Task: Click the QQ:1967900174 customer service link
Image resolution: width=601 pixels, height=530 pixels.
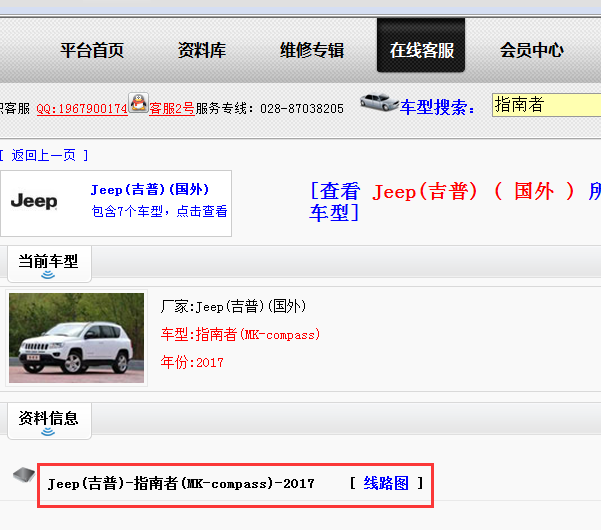Action: coord(82,109)
